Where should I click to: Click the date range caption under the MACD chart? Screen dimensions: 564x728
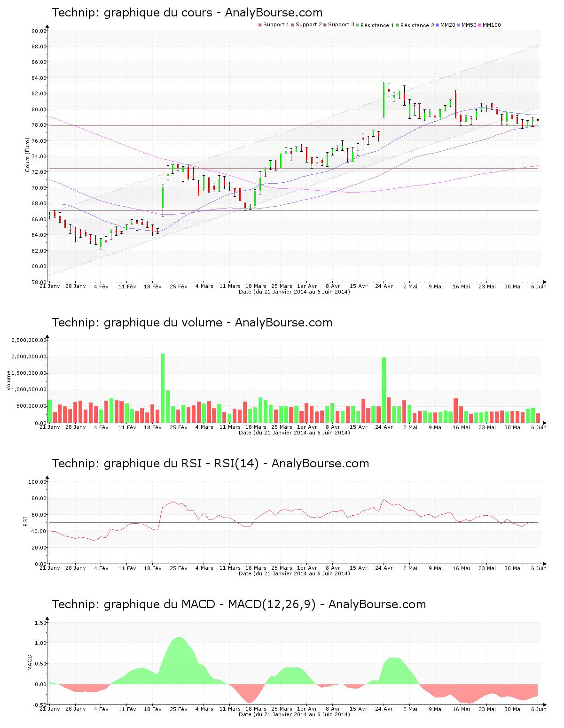[x=294, y=714]
